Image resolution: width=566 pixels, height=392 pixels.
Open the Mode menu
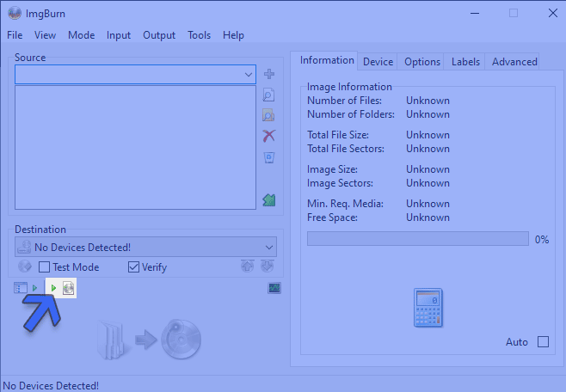82,35
